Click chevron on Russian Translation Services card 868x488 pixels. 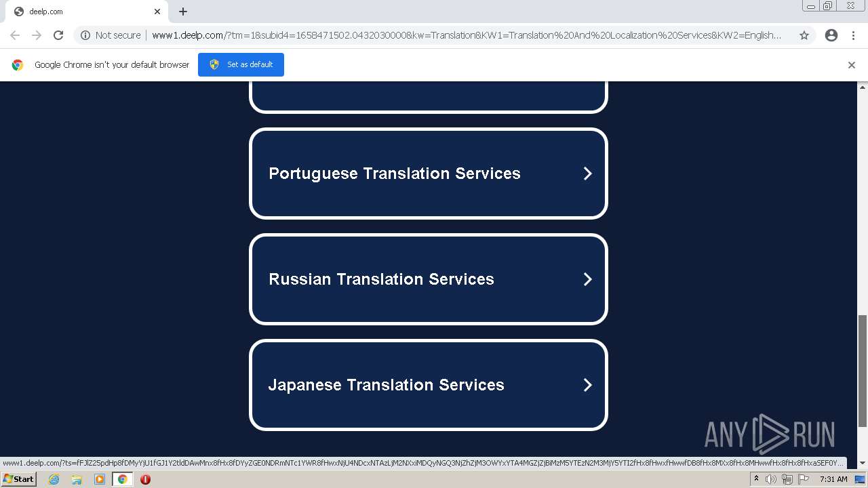click(x=588, y=279)
